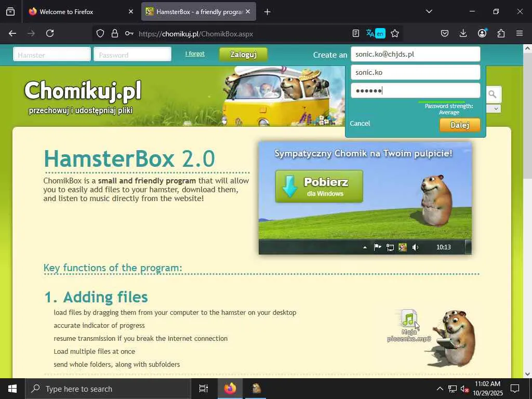Download via Pobierz dla Windows button
The image size is (532, 399).
coord(319,187)
